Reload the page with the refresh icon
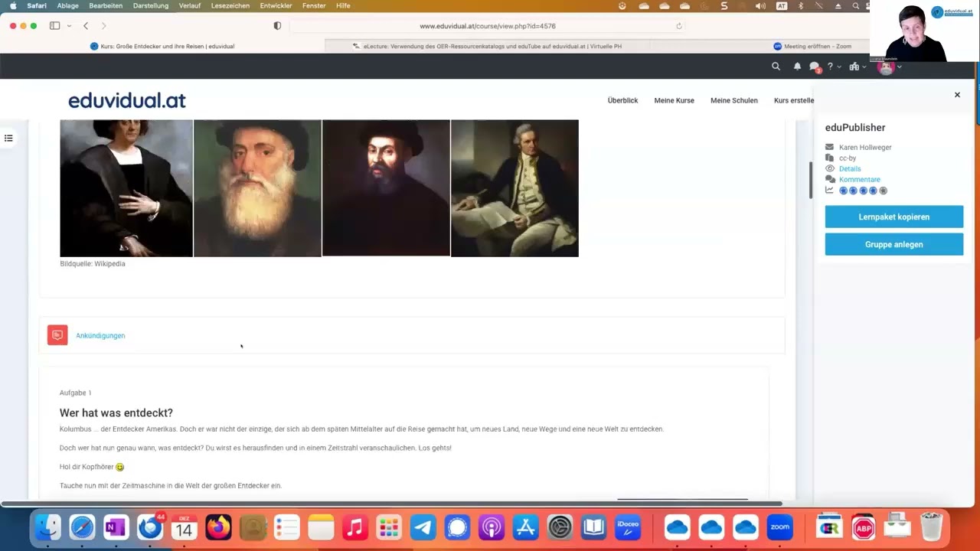 (678, 26)
